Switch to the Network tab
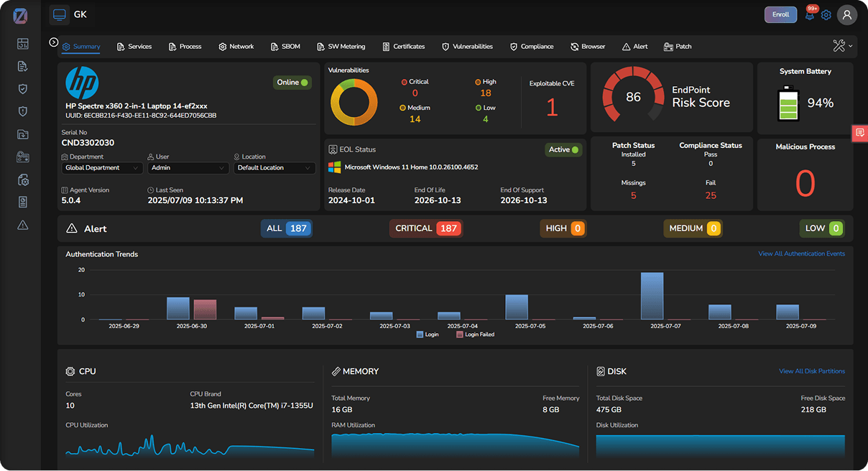868x471 pixels. coord(236,47)
